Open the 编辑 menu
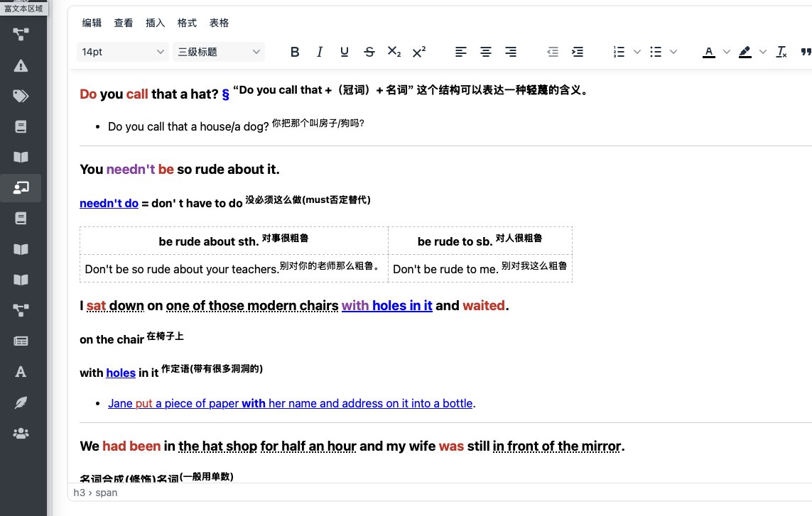 click(x=92, y=23)
